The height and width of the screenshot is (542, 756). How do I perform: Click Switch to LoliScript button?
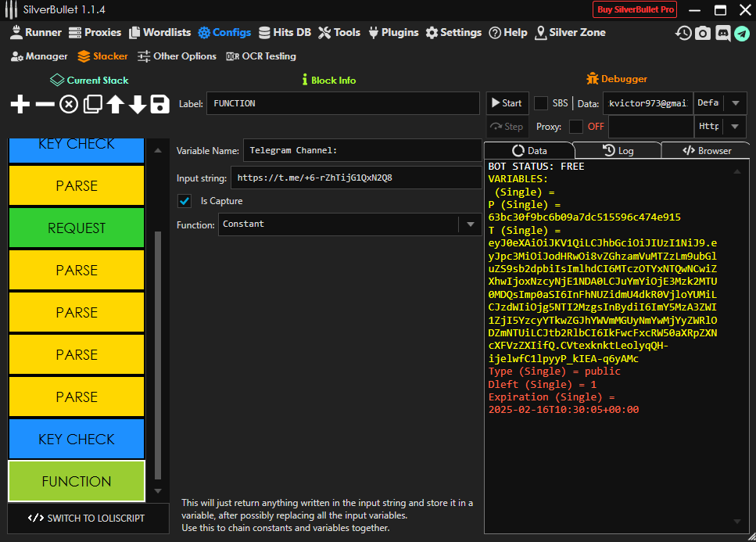pos(87,518)
